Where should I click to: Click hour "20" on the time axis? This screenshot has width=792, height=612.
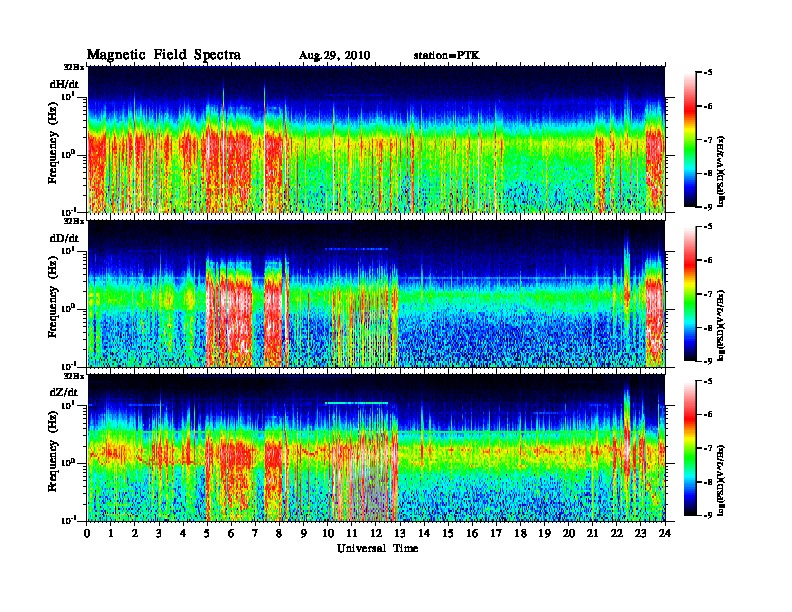point(568,533)
